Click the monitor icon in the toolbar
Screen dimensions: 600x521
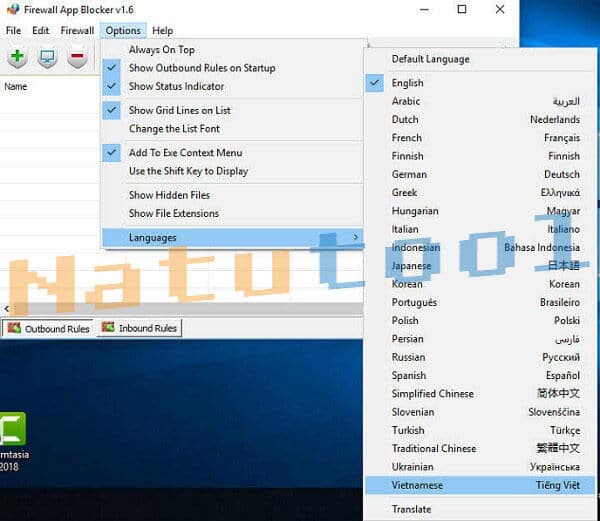(x=47, y=58)
